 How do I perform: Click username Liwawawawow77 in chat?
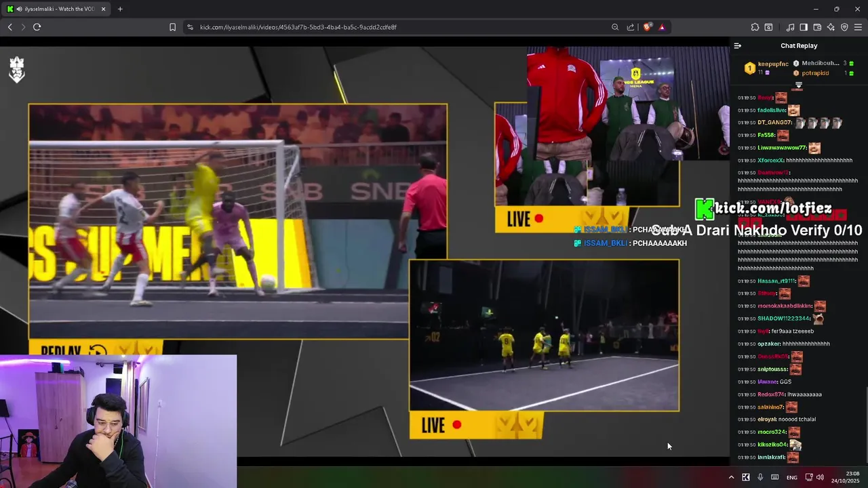coord(782,148)
